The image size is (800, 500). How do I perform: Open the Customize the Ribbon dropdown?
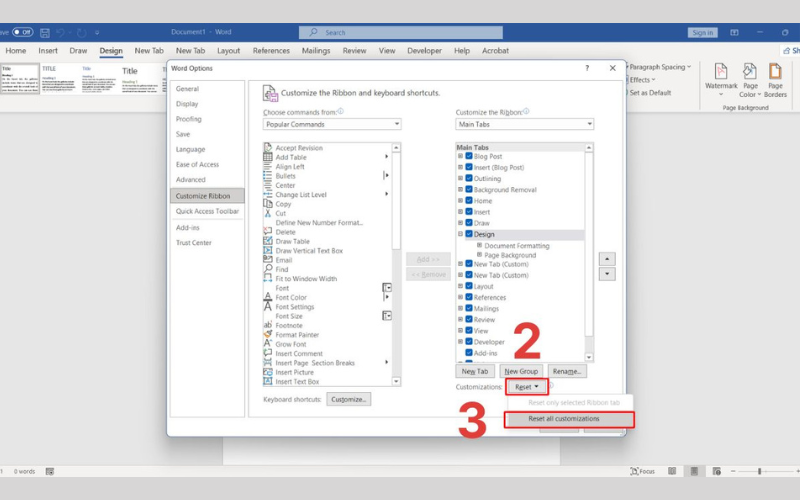[524, 125]
